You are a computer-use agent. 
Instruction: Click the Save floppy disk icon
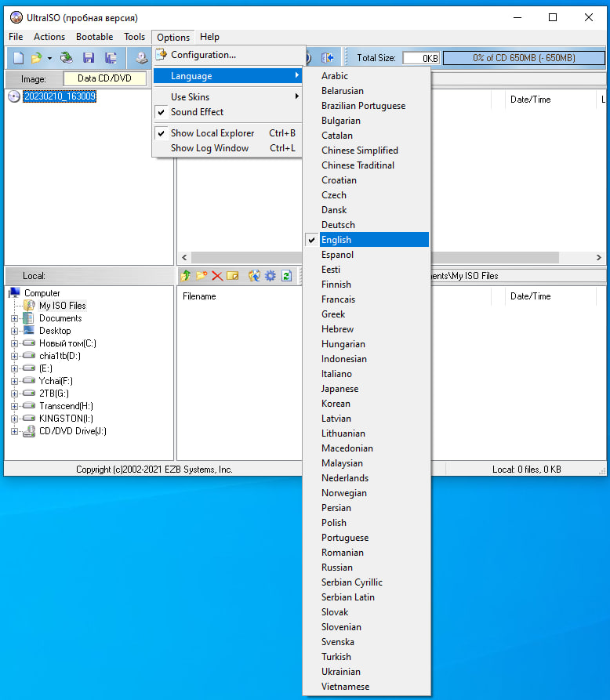tap(89, 58)
